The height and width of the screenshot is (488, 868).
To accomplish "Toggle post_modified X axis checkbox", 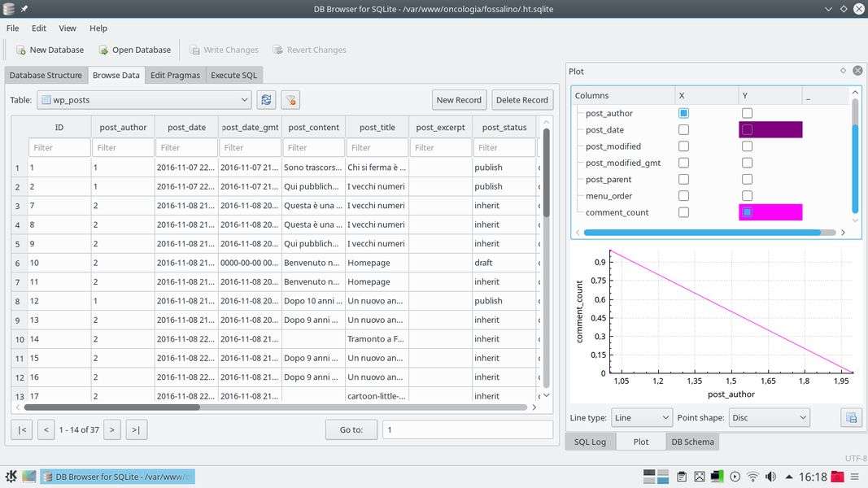I will [x=683, y=146].
